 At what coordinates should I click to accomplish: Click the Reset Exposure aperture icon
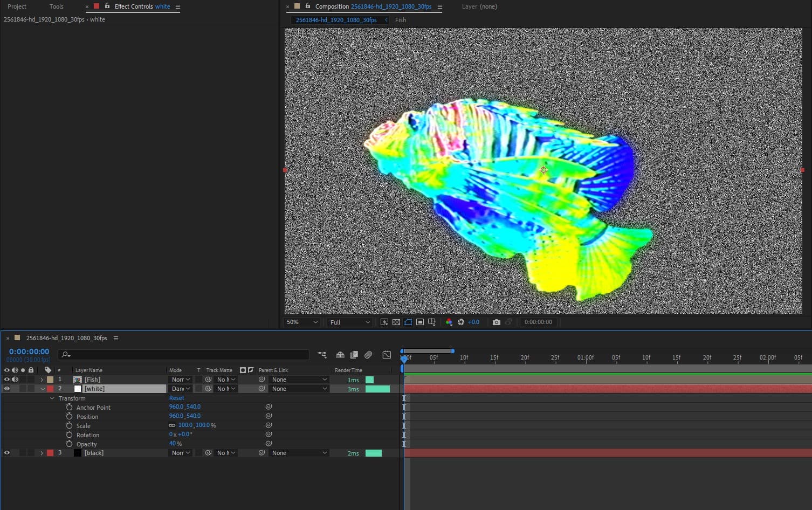coord(461,322)
